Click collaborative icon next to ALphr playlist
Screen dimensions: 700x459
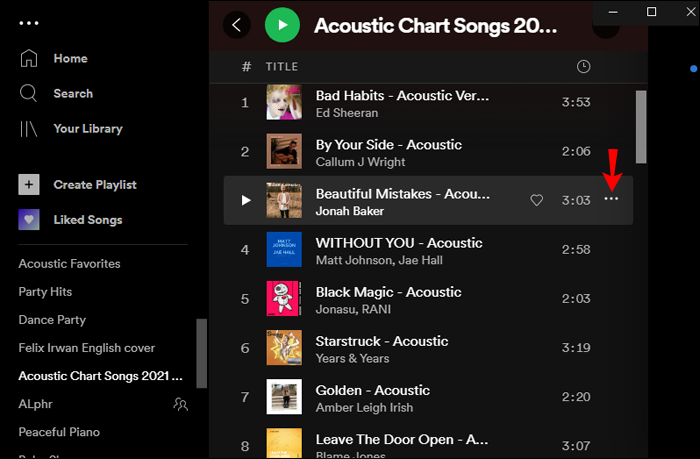point(180,404)
